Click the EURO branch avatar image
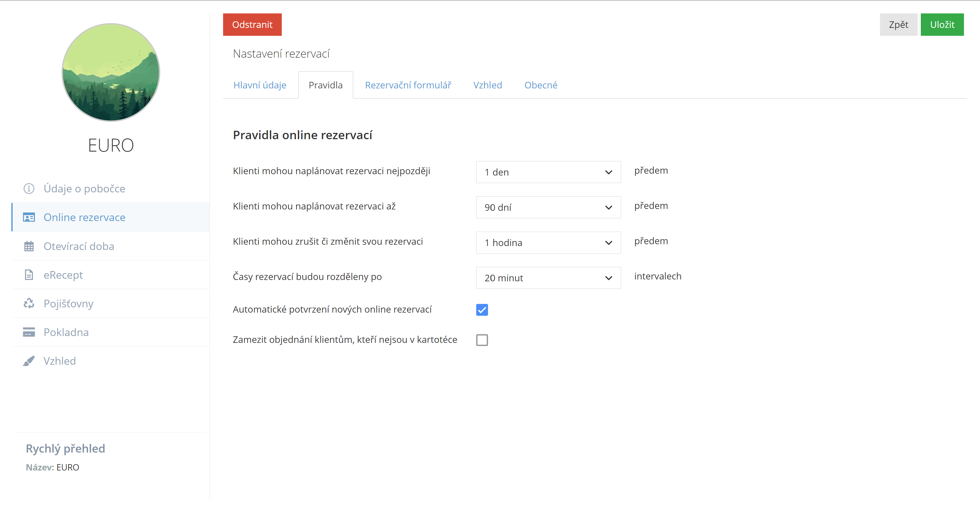This screenshot has height=511, width=980. [111, 72]
